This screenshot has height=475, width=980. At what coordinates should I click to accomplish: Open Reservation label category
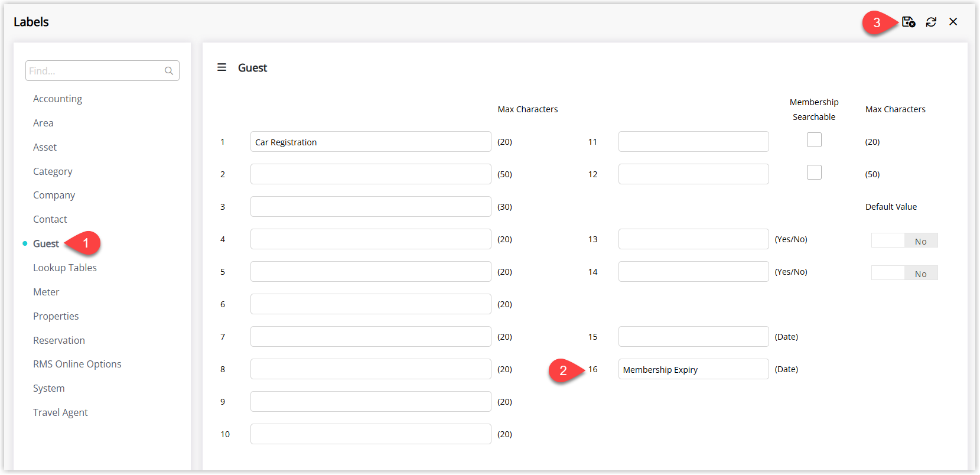(x=59, y=340)
